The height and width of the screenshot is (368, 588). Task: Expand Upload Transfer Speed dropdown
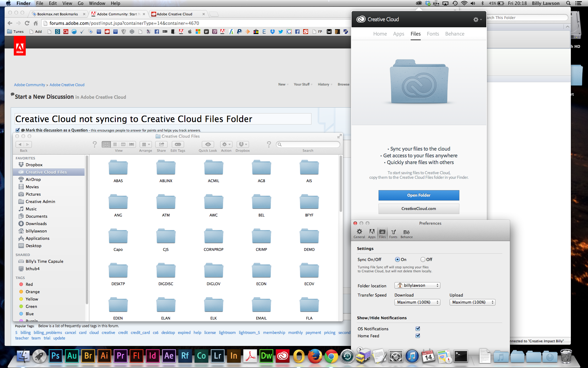(471, 302)
